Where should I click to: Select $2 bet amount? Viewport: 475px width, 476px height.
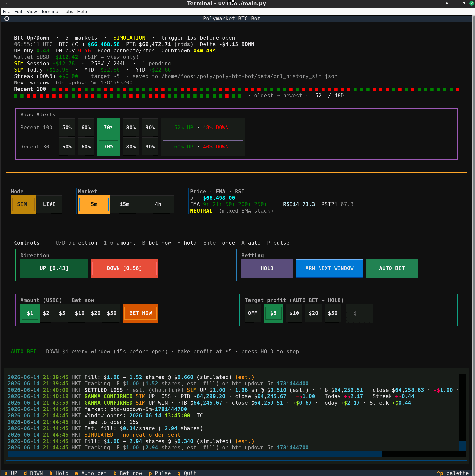46,313
